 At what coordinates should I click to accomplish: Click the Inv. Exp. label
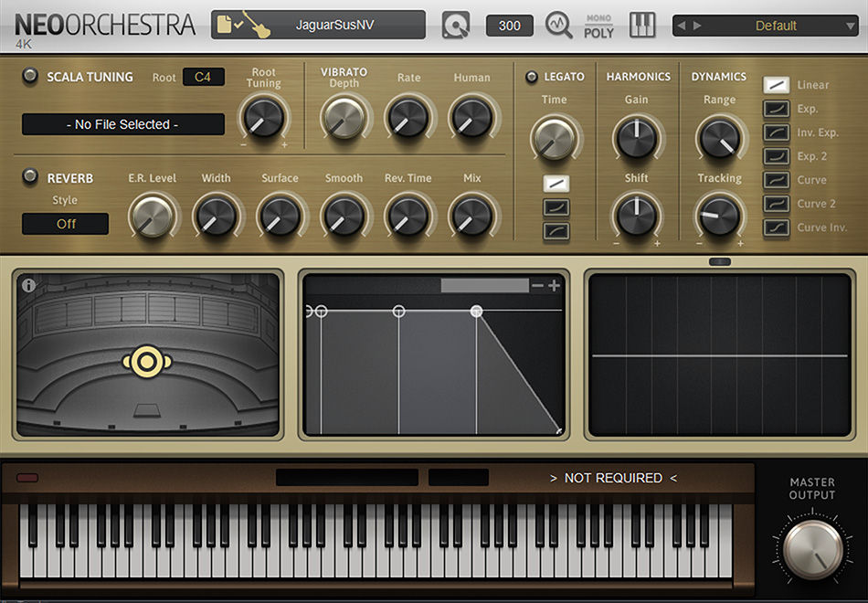point(818,132)
